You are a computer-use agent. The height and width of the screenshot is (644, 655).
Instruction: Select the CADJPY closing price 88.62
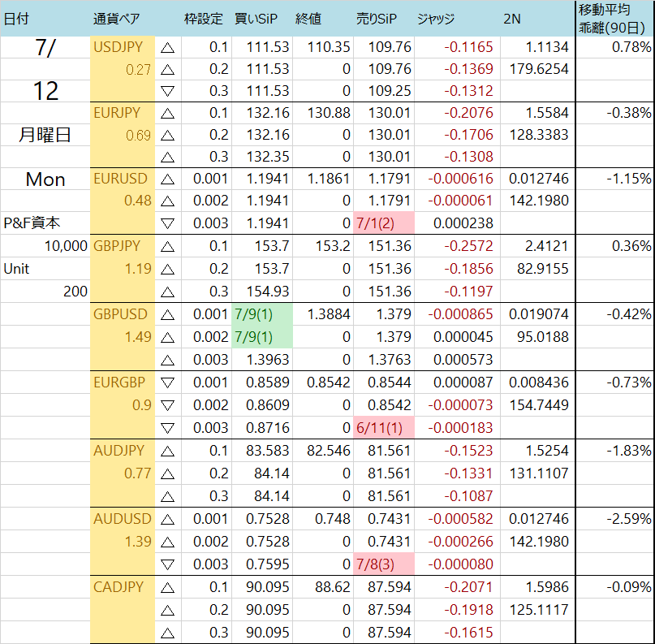(333, 586)
